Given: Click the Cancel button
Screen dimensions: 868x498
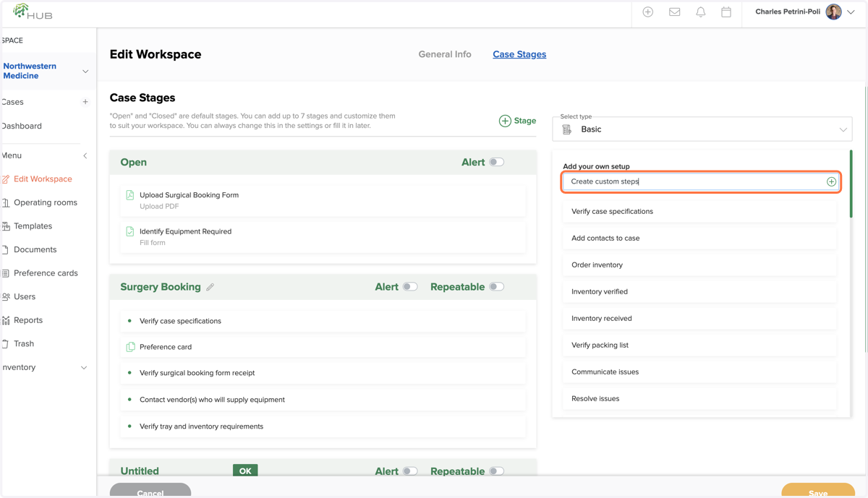Looking at the screenshot, I should tap(150, 491).
